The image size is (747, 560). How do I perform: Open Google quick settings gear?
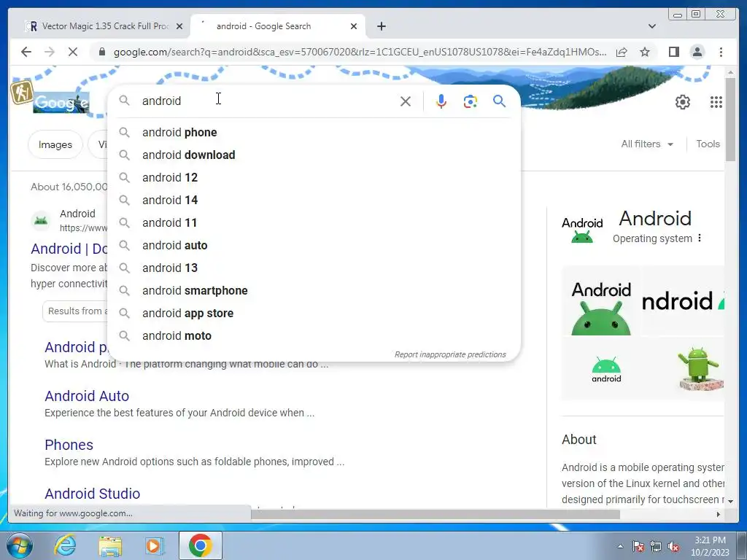tap(683, 102)
